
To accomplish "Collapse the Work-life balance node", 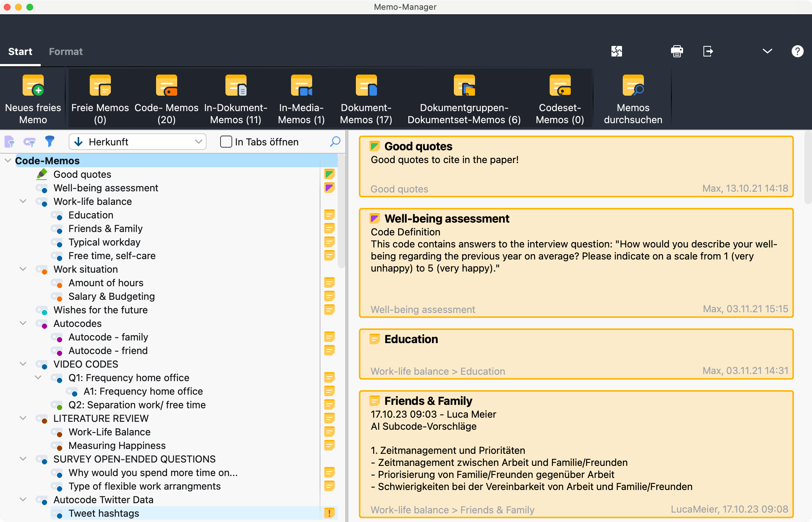I will (x=23, y=201).
